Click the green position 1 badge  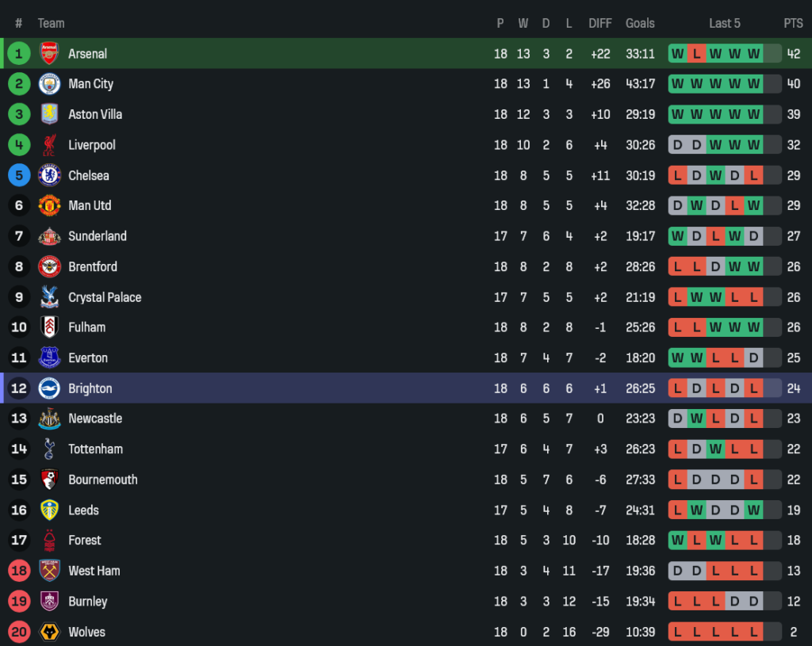[19, 54]
